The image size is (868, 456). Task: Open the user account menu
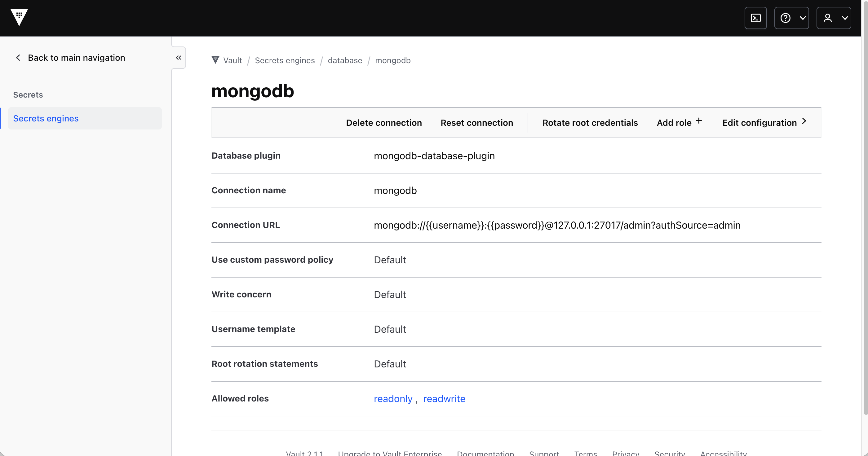point(834,18)
